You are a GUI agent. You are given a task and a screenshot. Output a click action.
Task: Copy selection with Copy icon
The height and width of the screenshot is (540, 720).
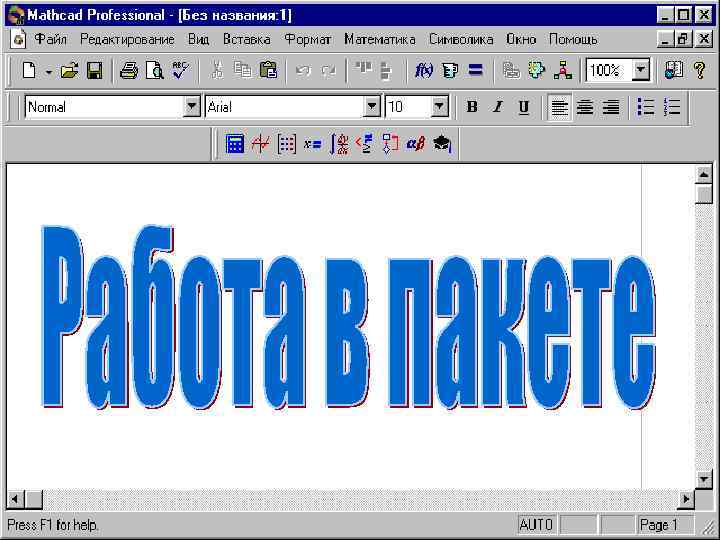pos(242,71)
